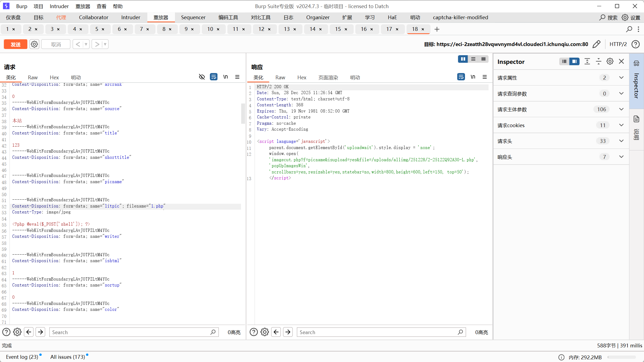This screenshot has width=644, height=362.
Task: Toggle word wrap in the response pane
Action: [461, 77]
